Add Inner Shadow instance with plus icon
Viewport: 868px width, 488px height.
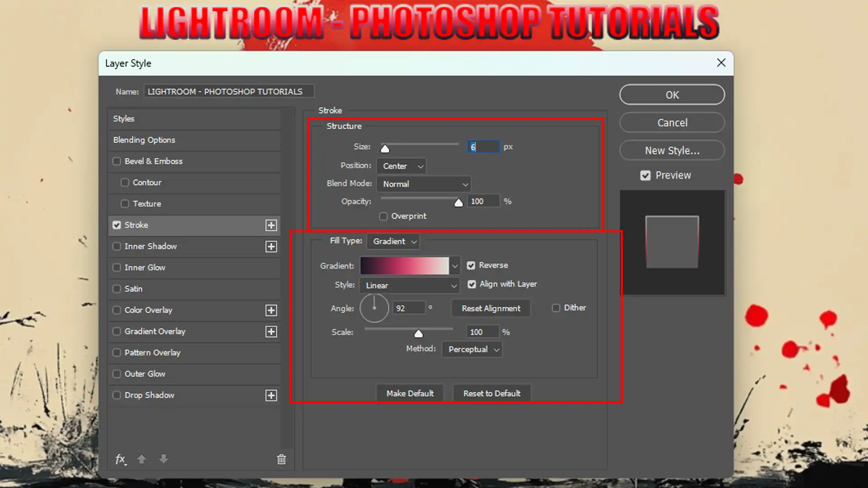point(271,246)
